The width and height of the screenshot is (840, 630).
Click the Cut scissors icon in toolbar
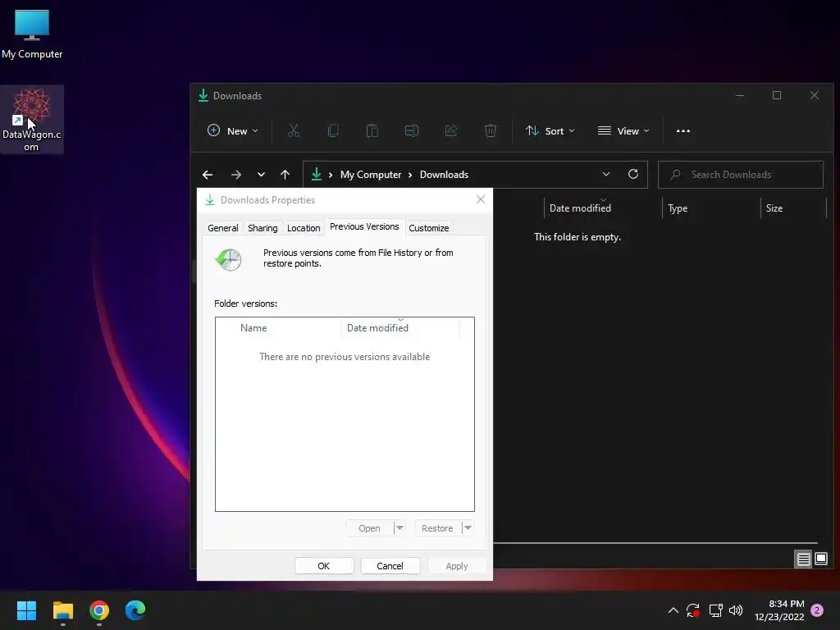point(294,130)
